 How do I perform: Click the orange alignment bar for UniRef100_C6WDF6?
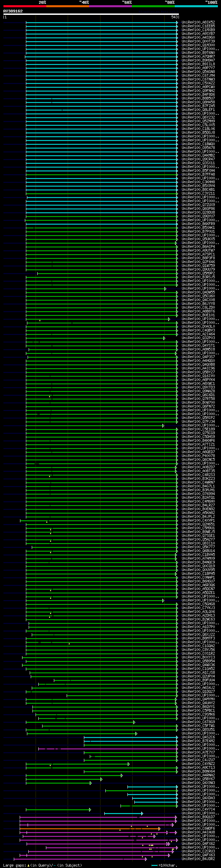[90, 829]
